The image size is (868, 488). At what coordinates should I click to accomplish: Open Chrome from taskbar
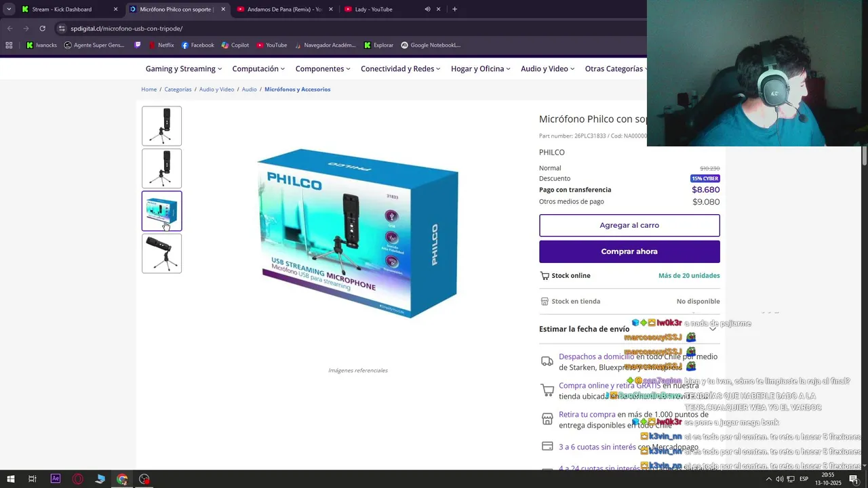point(122,479)
